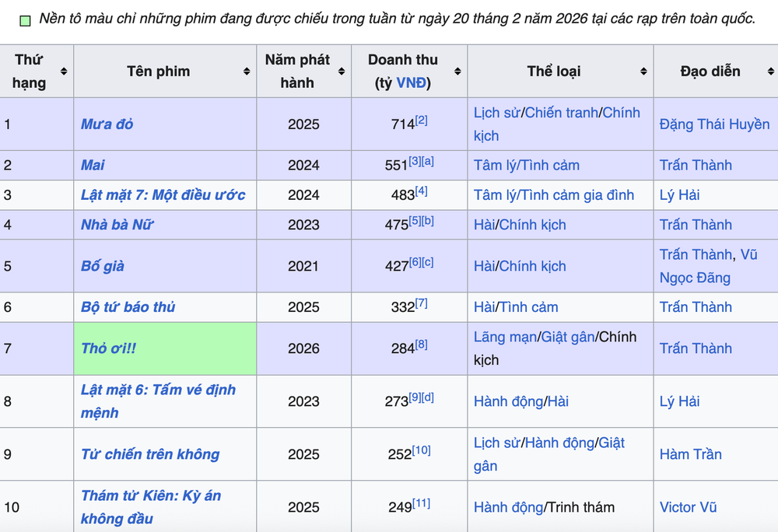Open director Đặng Thái Huyền's page

tap(713, 124)
